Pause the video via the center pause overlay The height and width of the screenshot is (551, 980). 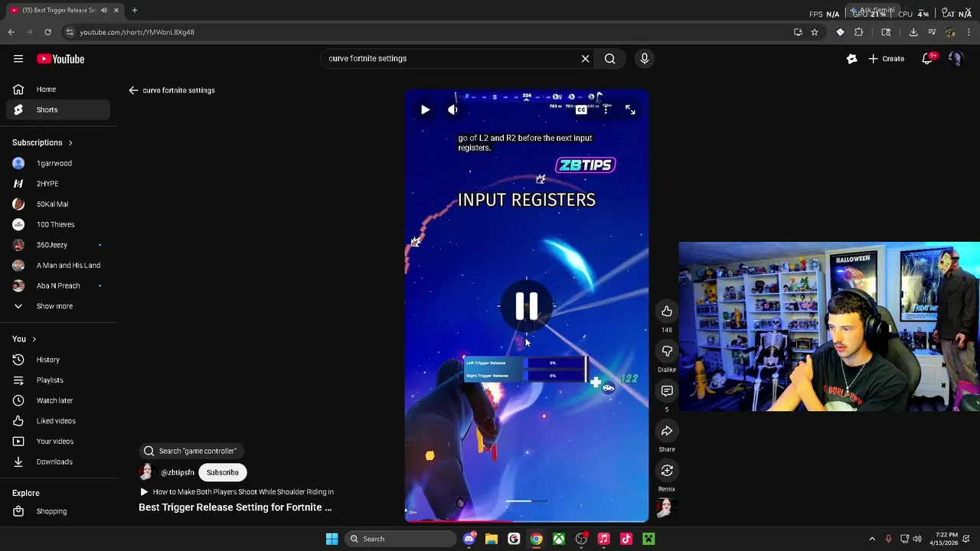click(x=527, y=306)
